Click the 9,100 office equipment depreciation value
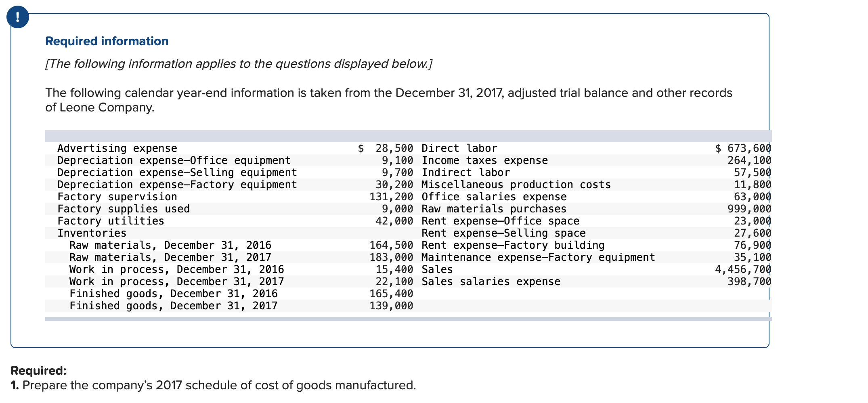 (398, 160)
